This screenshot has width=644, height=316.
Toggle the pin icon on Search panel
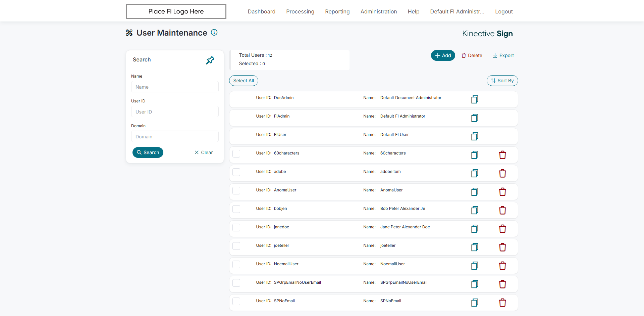coord(210,60)
